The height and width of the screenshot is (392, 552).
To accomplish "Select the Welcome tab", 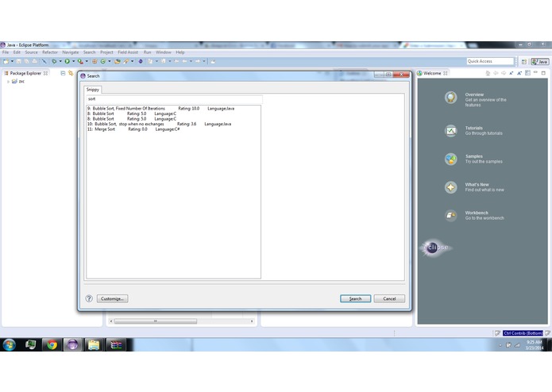I will click(432, 73).
